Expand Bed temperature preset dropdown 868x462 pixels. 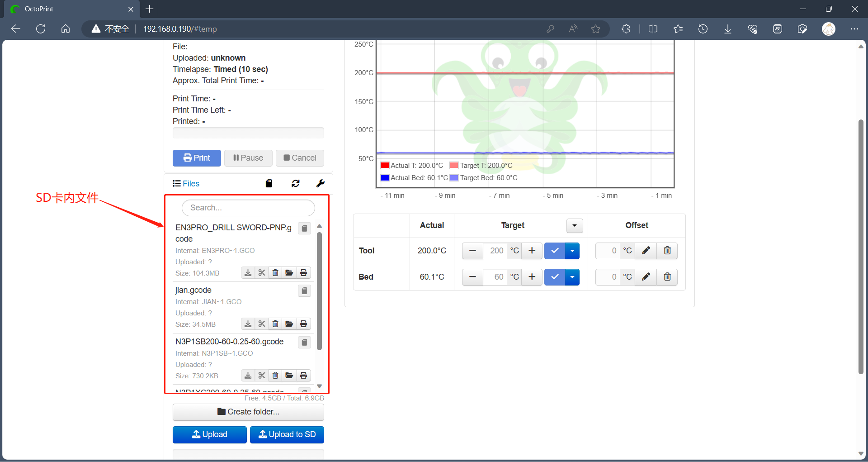pos(572,277)
